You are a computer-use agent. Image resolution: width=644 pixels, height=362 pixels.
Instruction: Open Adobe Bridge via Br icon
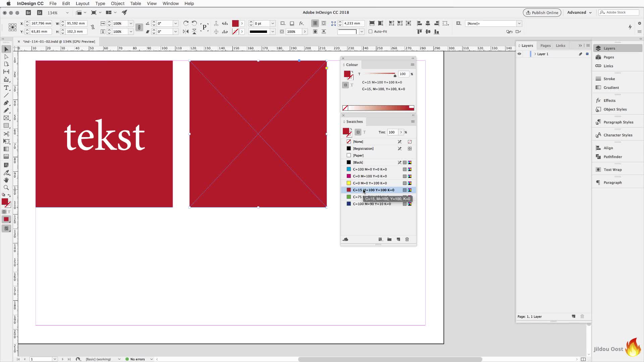29,12
